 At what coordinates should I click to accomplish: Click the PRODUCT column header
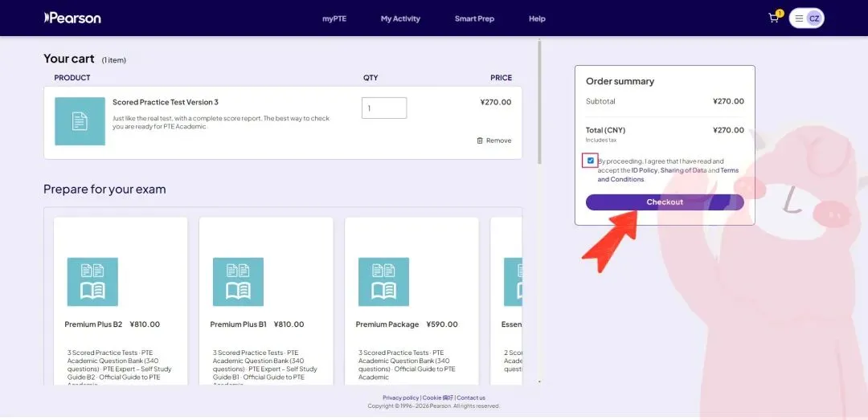[x=72, y=78]
